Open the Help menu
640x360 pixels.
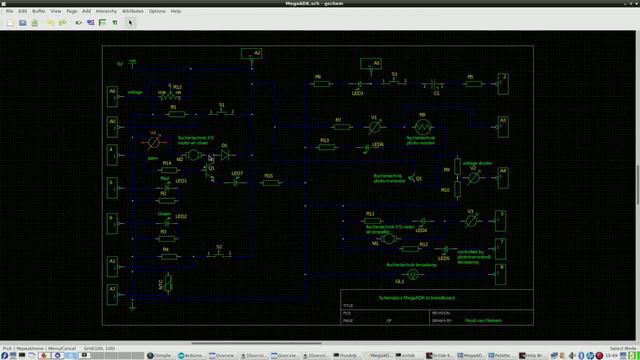coord(176,11)
